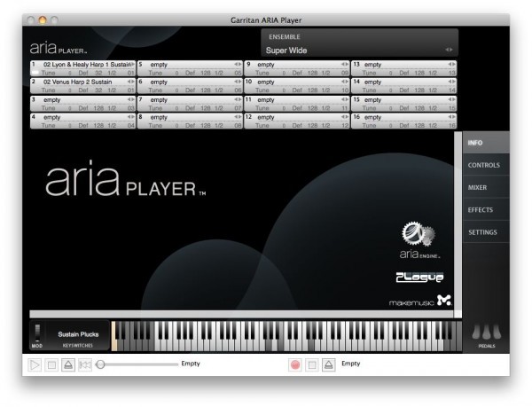Click the small aria PLAYER logo
532x407 pixels.
[x=59, y=49]
